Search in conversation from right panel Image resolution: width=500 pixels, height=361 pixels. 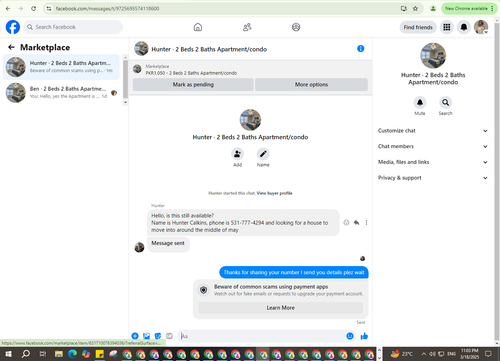(x=446, y=103)
